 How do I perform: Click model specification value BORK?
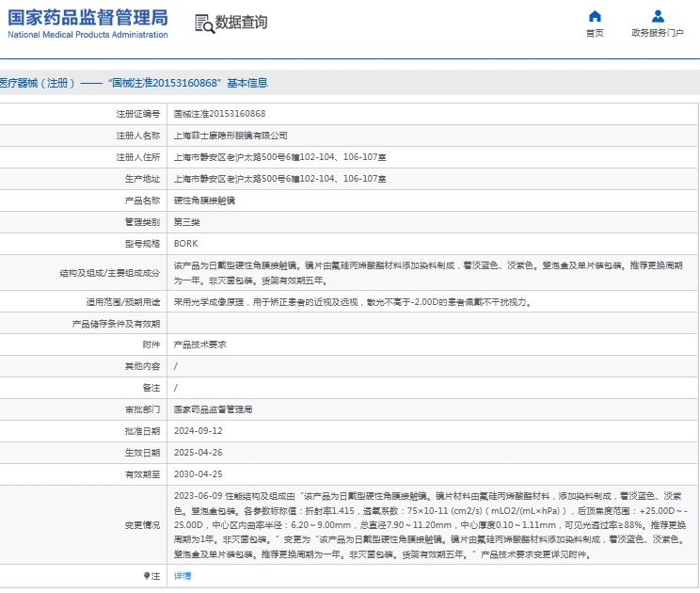pyautogui.click(x=185, y=244)
